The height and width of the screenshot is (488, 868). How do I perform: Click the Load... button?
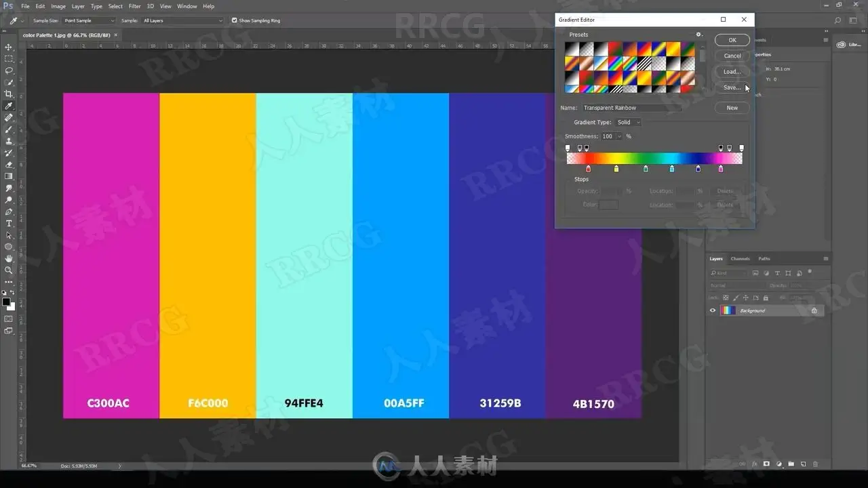click(732, 71)
